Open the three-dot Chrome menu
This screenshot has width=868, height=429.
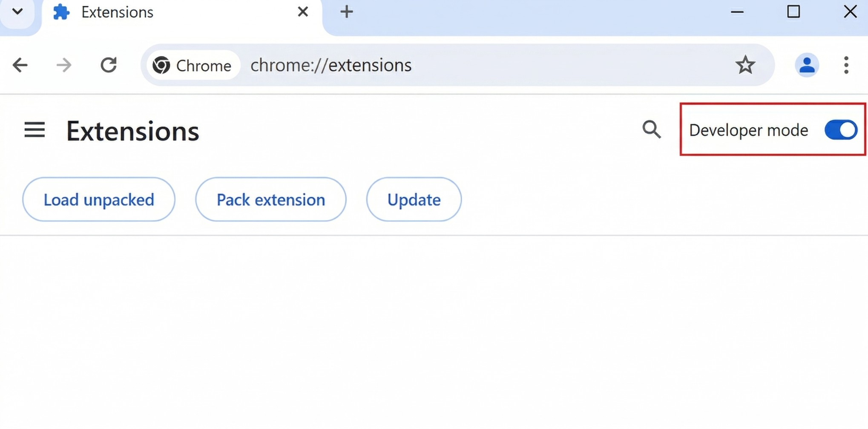[846, 65]
